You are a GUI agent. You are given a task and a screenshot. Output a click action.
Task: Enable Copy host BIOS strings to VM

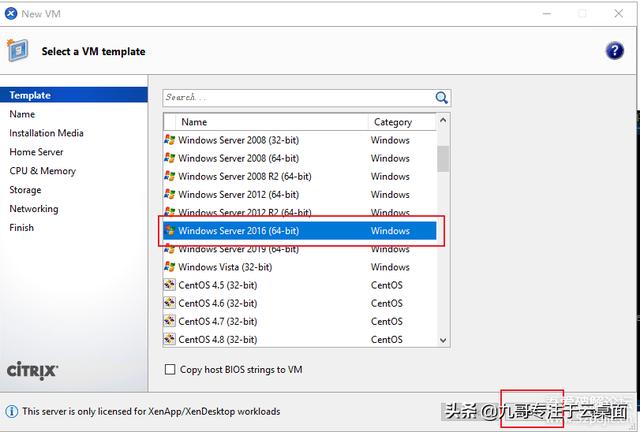tap(170, 369)
